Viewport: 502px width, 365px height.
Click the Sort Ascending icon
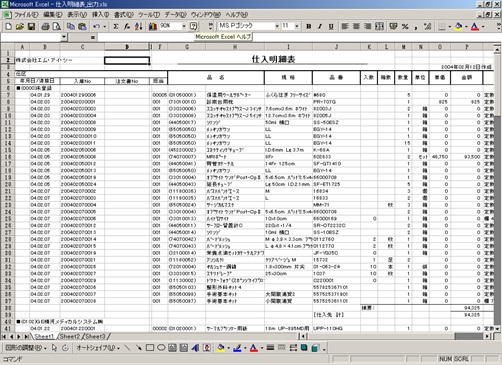138,26
